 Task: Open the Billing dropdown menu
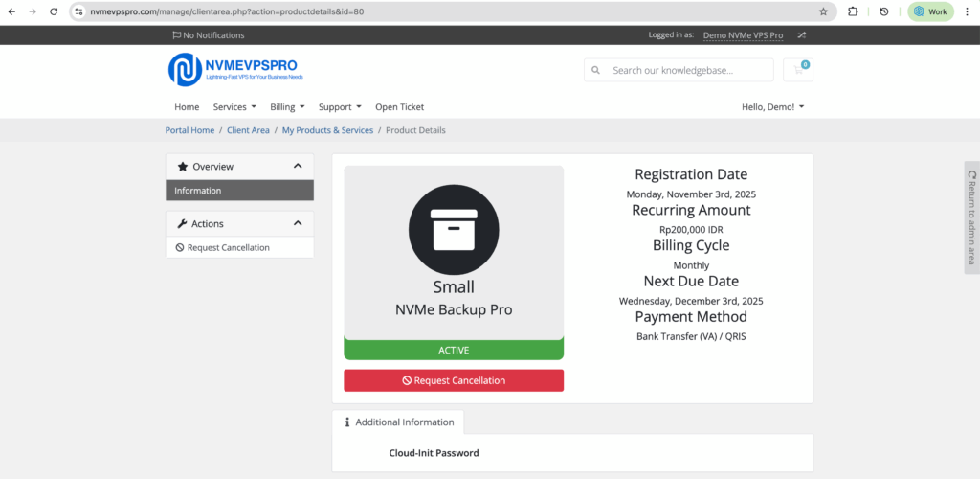coord(287,107)
